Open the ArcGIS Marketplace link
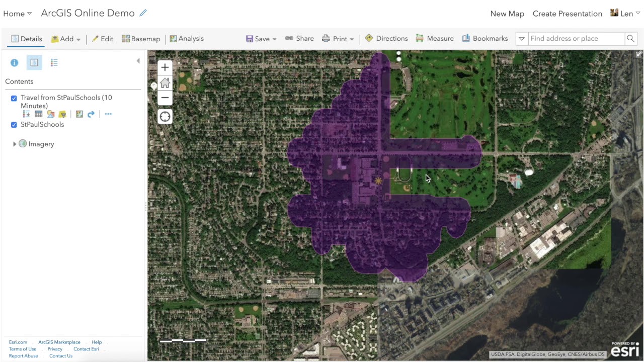Viewport: 644px width, 362px height. click(59, 342)
